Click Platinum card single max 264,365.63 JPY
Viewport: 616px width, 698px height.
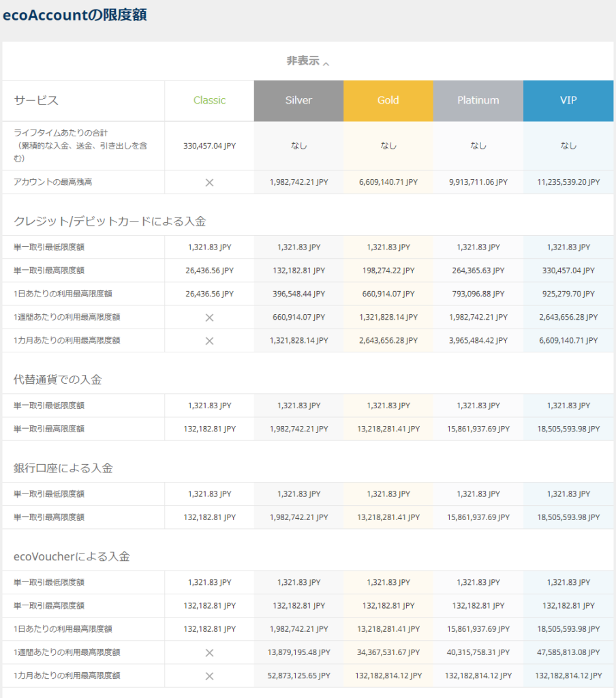click(x=478, y=270)
